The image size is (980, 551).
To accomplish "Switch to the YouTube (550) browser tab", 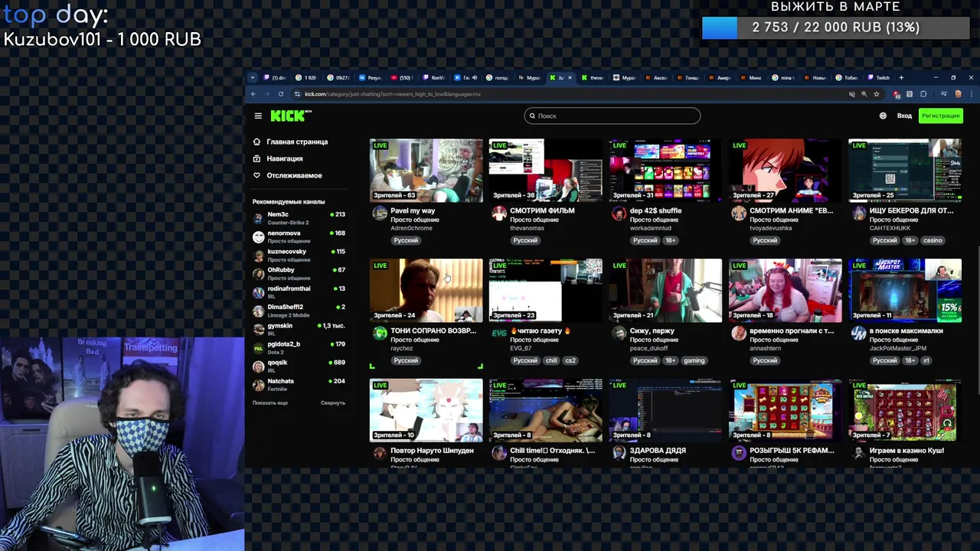I will 403,77.
